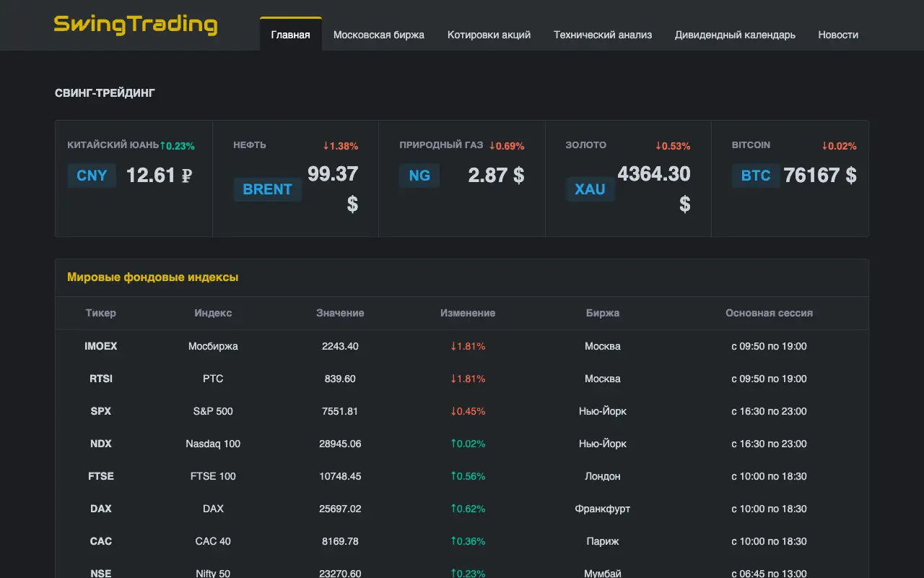Click the ↑0.62% DAX change

pyautogui.click(x=468, y=509)
